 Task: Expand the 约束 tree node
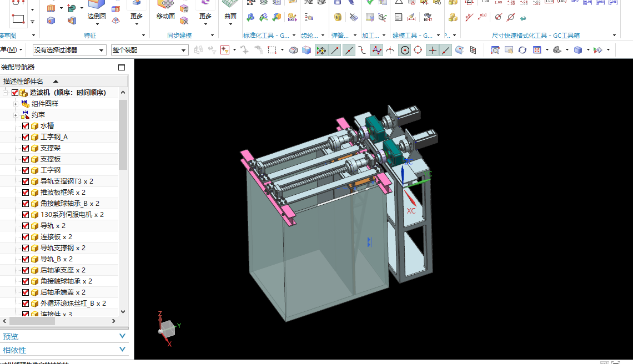(x=16, y=115)
